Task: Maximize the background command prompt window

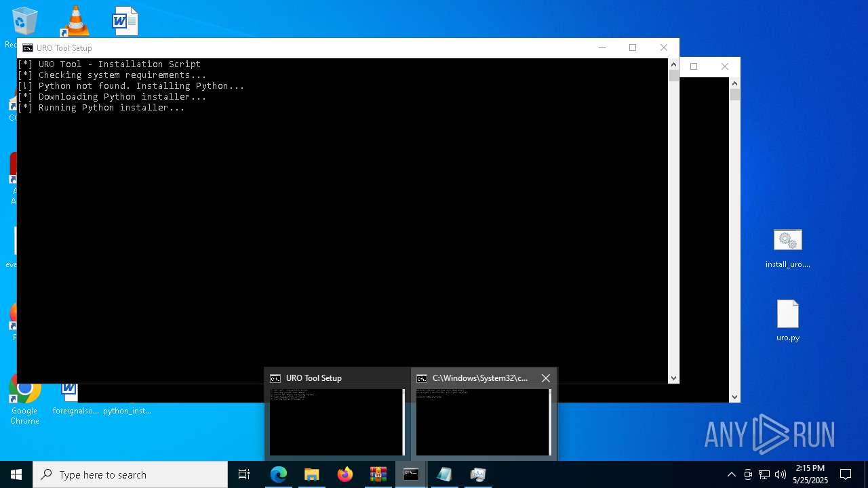Action: pos(694,66)
